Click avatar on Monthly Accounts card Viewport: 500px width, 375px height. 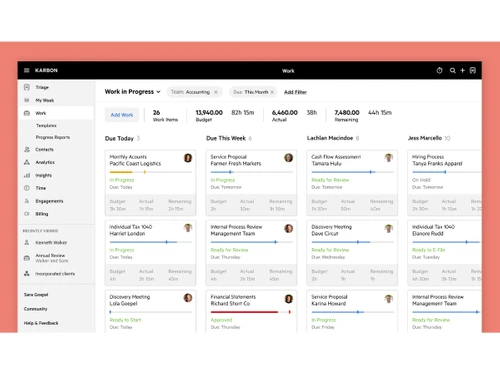pos(188,158)
